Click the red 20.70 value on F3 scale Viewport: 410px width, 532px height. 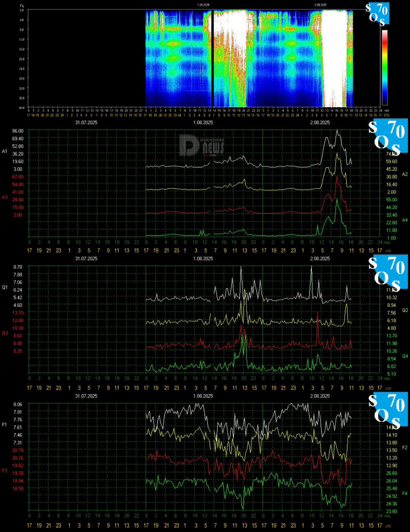18,450
